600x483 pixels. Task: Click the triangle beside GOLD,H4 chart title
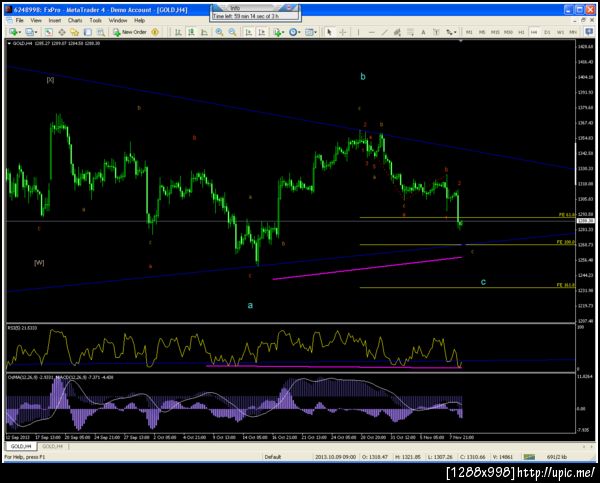click(9, 44)
